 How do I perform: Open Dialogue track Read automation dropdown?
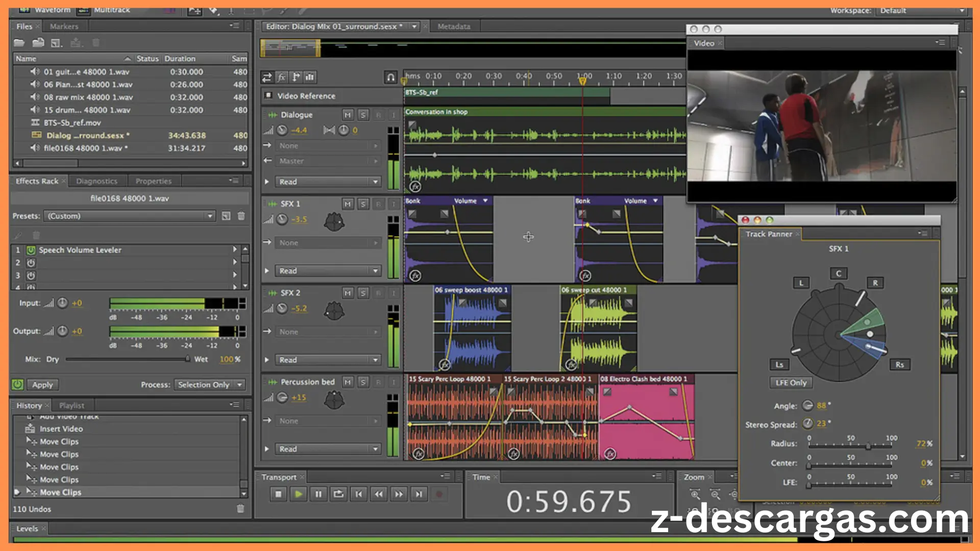[x=328, y=182]
